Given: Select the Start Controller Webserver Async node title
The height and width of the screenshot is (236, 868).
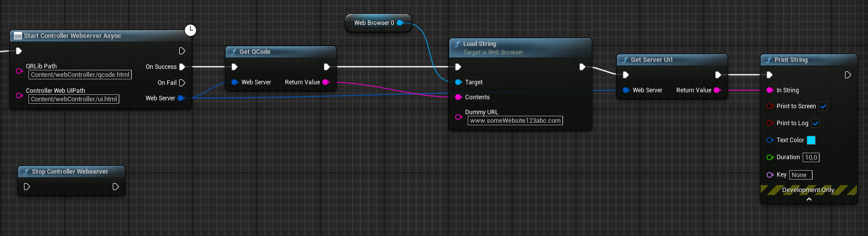Looking at the screenshot, I should 72,36.
